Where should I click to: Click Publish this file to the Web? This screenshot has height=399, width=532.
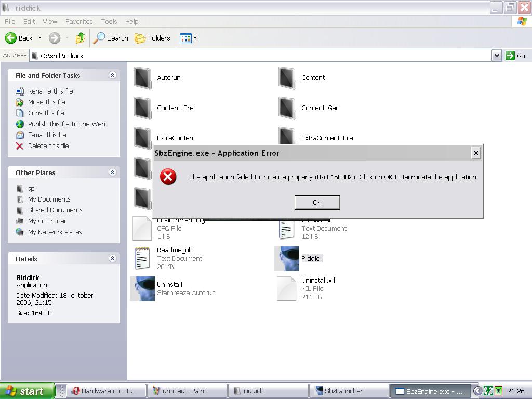[66, 124]
